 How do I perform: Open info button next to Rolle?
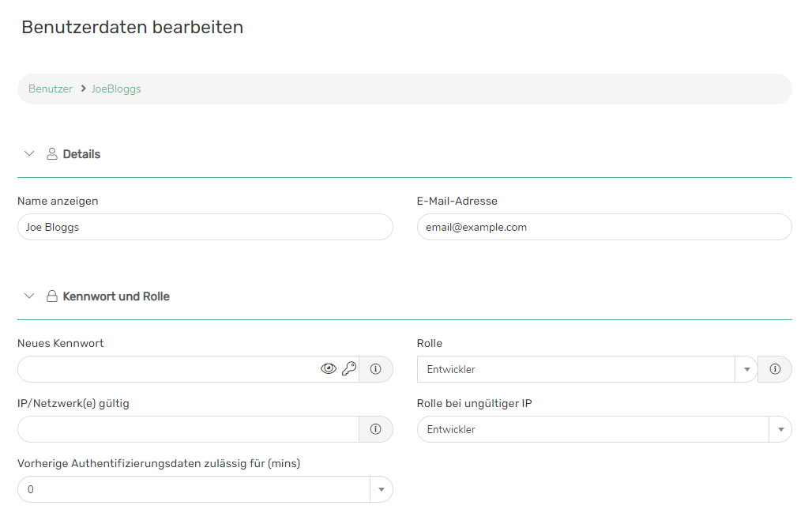[775, 369]
